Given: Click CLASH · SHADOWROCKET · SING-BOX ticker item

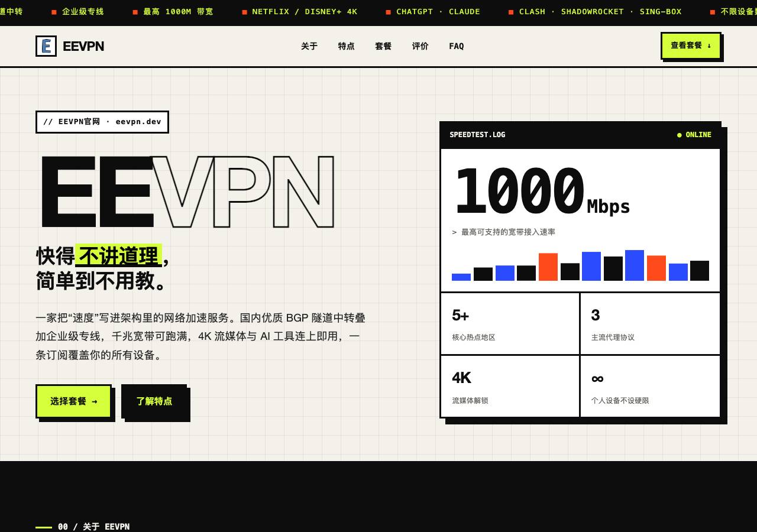Looking at the screenshot, I should [600, 12].
